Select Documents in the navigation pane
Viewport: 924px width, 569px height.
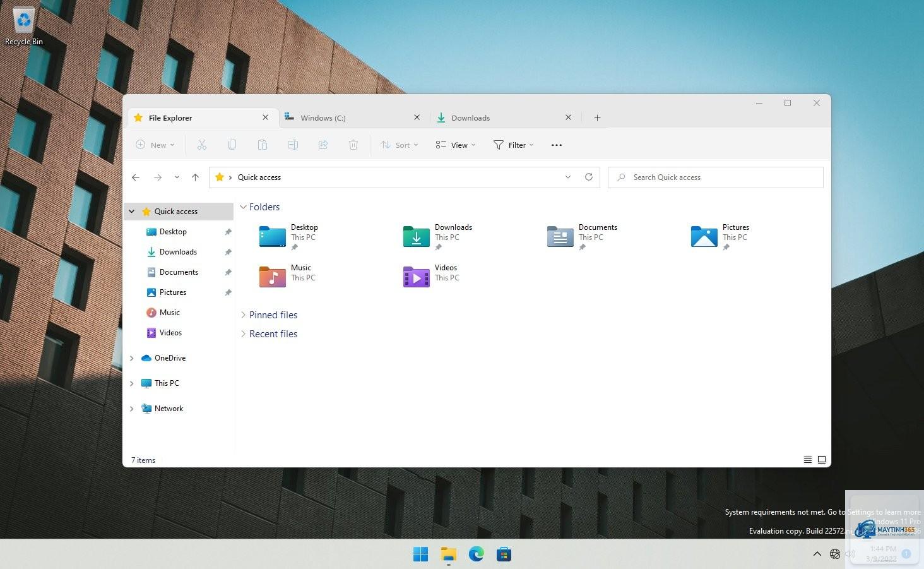pos(180,272)
